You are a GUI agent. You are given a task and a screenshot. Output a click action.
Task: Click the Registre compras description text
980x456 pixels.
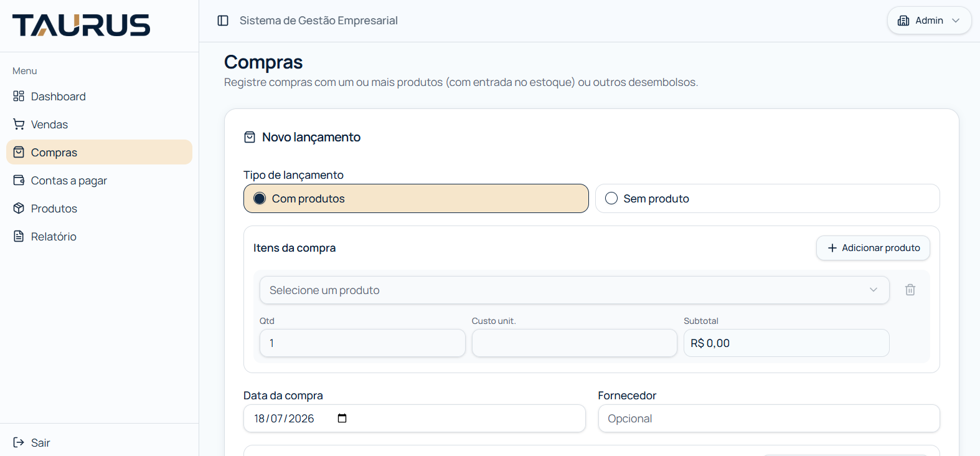pyautogui.click(x=461, y=82)
